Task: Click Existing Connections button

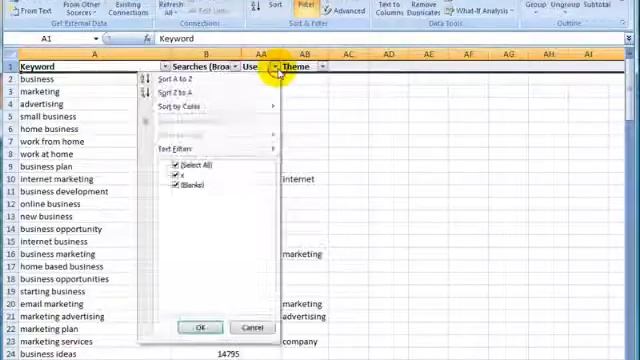Action: click(128, 8)
